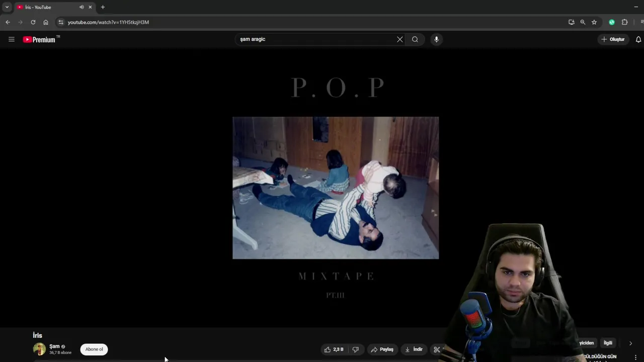Select the youtube.com URL in address bar
This screenshot has width=644, height=362.
108,22
